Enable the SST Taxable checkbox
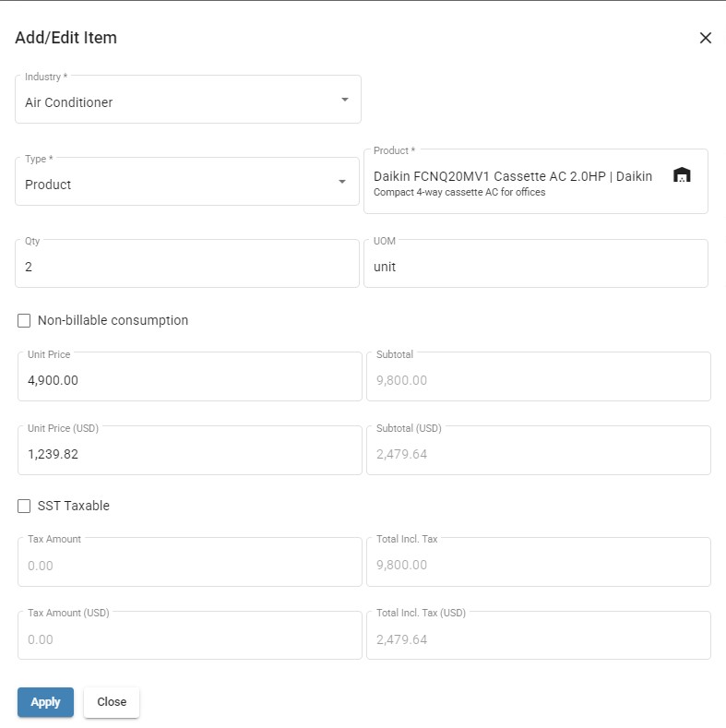The image size is (726, 728). click(x=24, y=506)
